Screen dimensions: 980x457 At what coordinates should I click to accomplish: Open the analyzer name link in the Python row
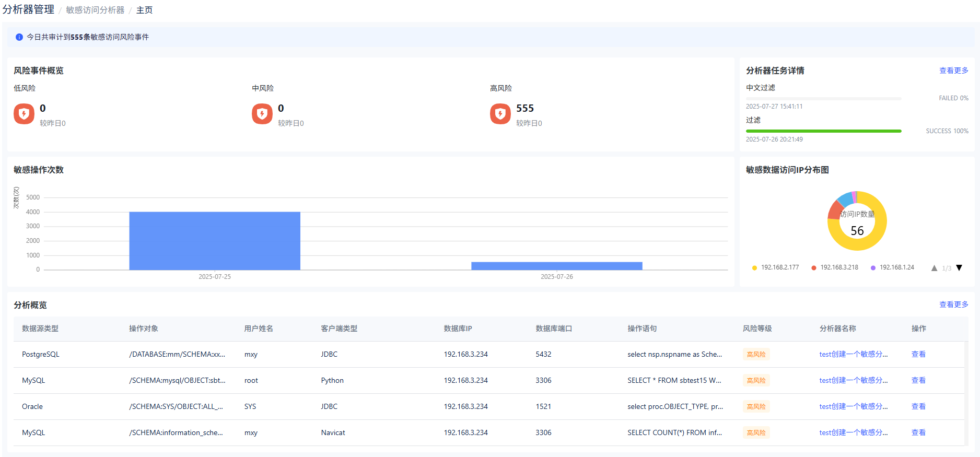pos(854,380)
